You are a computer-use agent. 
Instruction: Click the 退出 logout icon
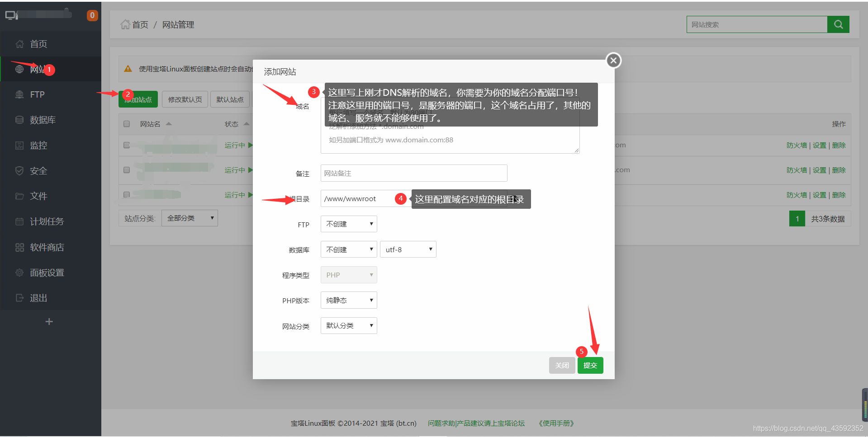pos(19,298)
